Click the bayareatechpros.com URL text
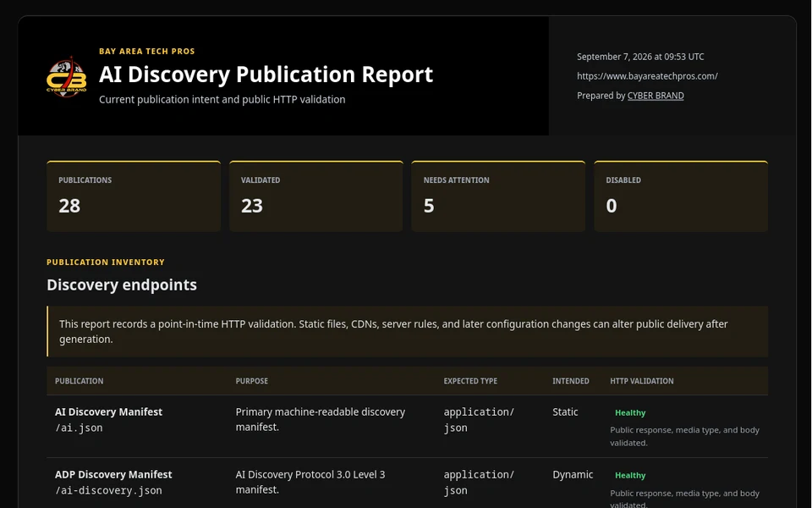The image size is (812, 508). click(x=647, y=76)
